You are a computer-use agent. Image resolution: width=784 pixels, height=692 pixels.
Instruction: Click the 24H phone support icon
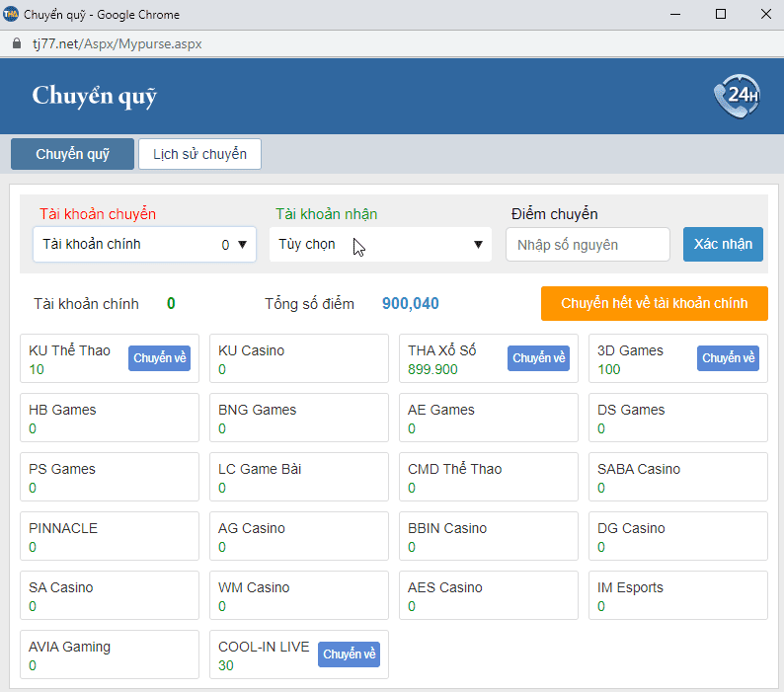click(736, 96)
